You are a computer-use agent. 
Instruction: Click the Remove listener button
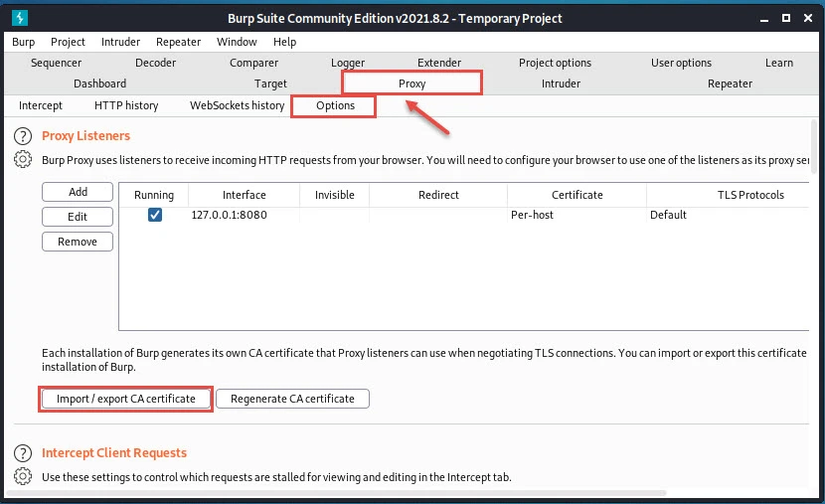(x=78, y=242)
